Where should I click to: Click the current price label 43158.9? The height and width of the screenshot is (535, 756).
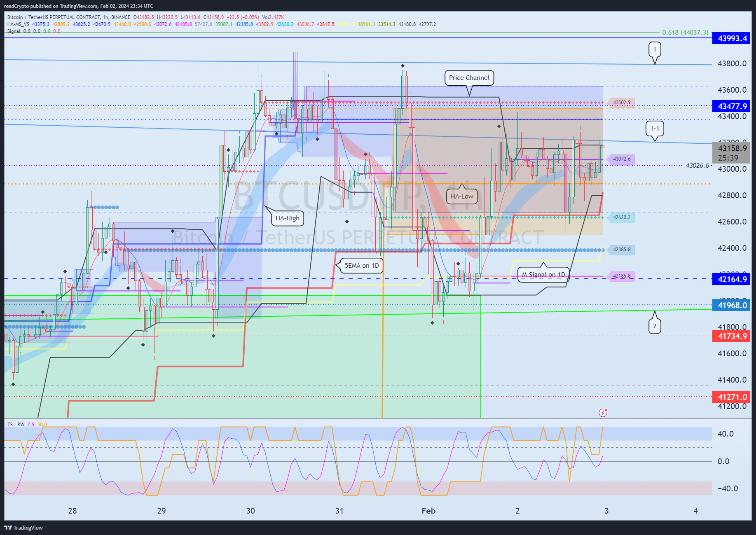point(731,148)
